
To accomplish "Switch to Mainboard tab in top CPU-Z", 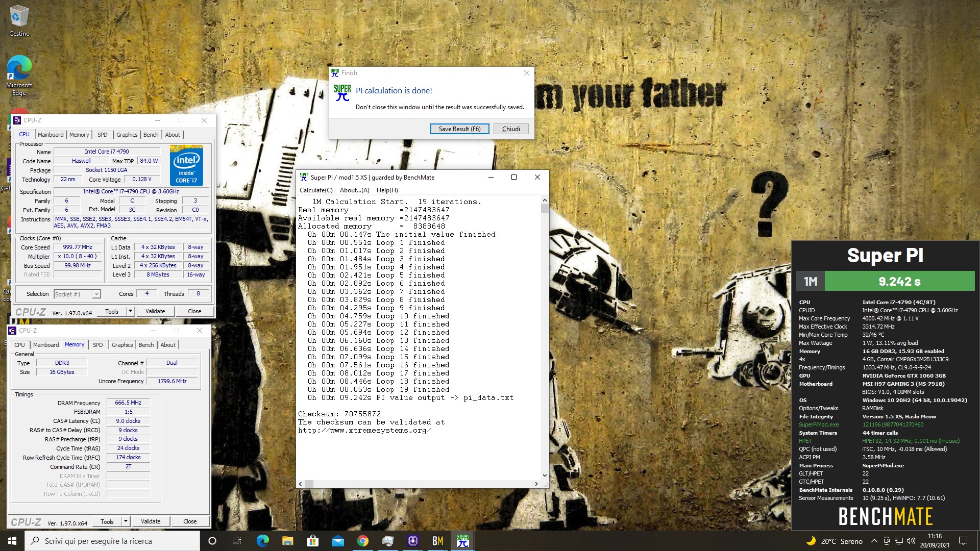I will 51,135.
